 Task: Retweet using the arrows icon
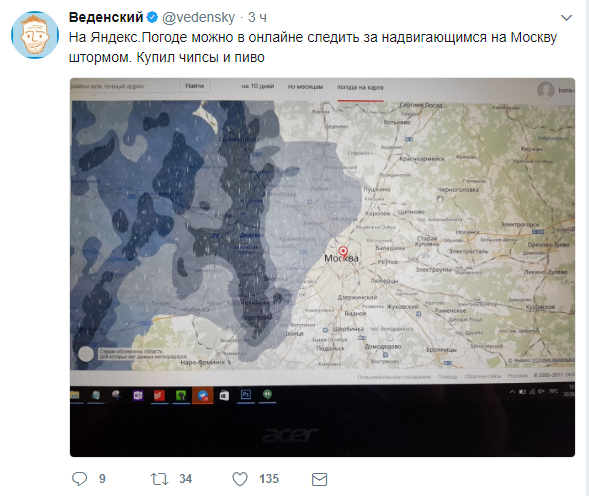click(x=160, y=479)
